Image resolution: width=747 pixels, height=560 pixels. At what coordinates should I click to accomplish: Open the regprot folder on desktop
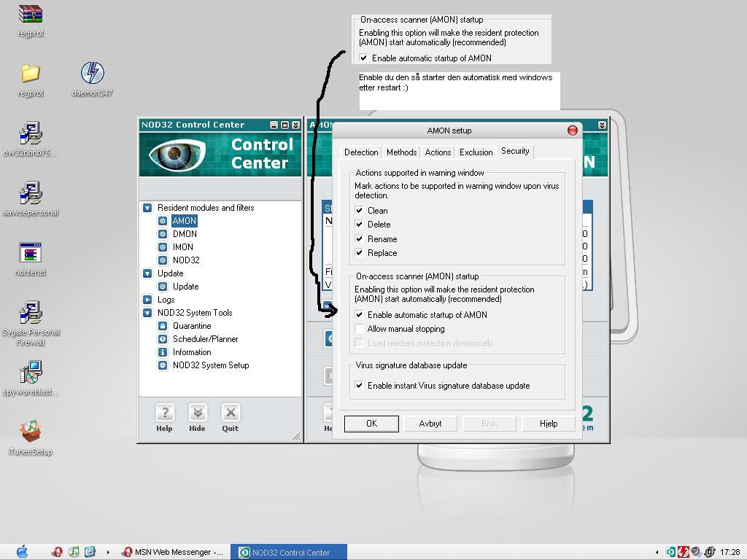pos(31,74)
